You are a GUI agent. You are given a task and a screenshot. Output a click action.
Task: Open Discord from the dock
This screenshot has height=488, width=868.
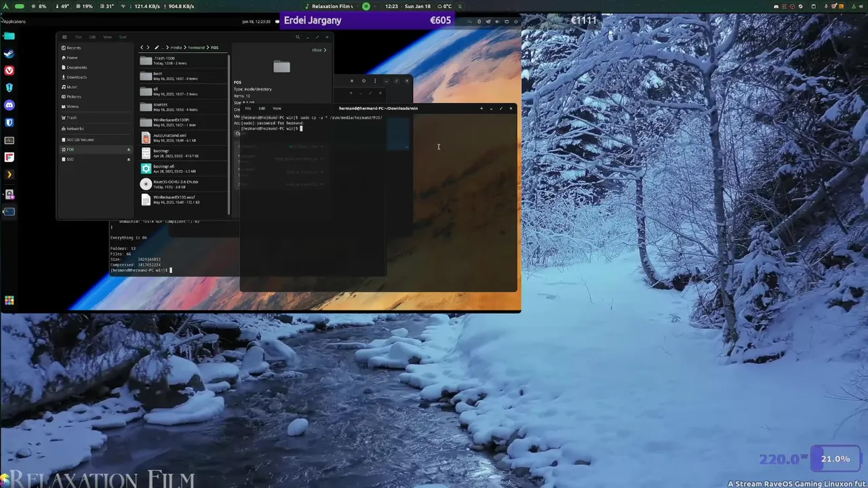(9, 105)
